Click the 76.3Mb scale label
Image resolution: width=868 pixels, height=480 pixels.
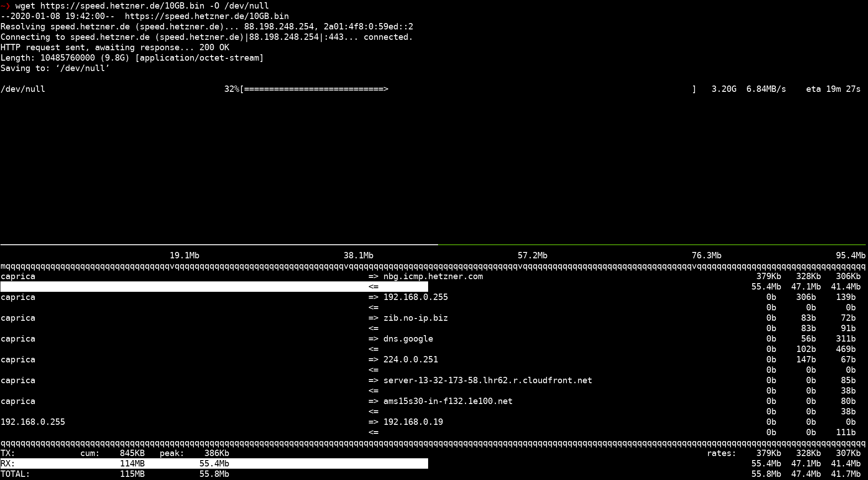point(707,256)
